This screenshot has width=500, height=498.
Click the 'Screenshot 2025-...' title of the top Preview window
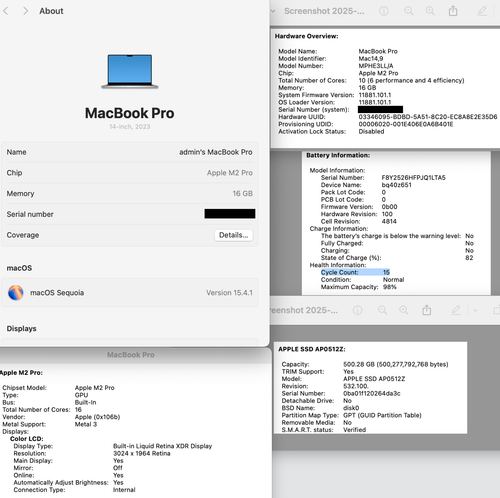pos(324,11)
